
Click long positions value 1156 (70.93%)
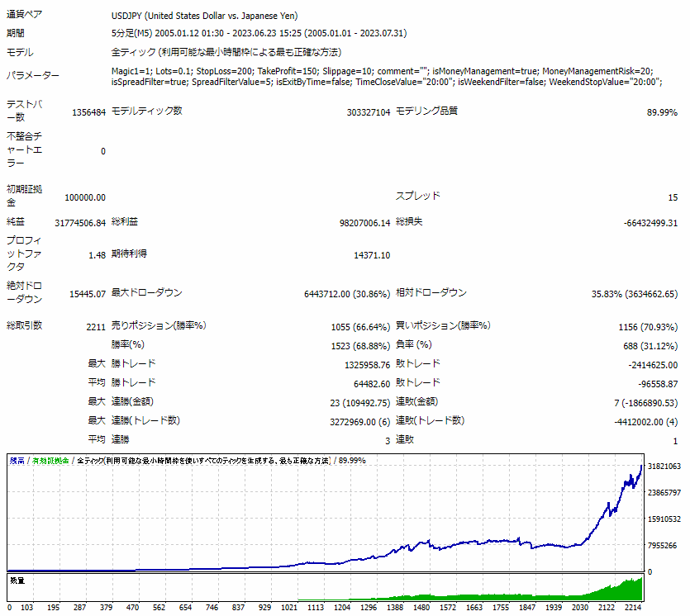tap(648, 327)
